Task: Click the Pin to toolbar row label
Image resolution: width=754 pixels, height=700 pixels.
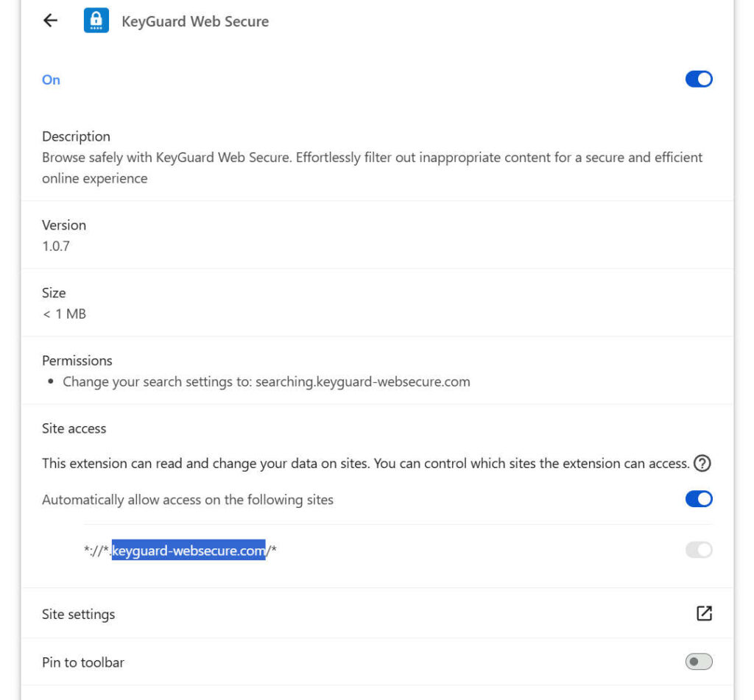Action: pos(83,662)
